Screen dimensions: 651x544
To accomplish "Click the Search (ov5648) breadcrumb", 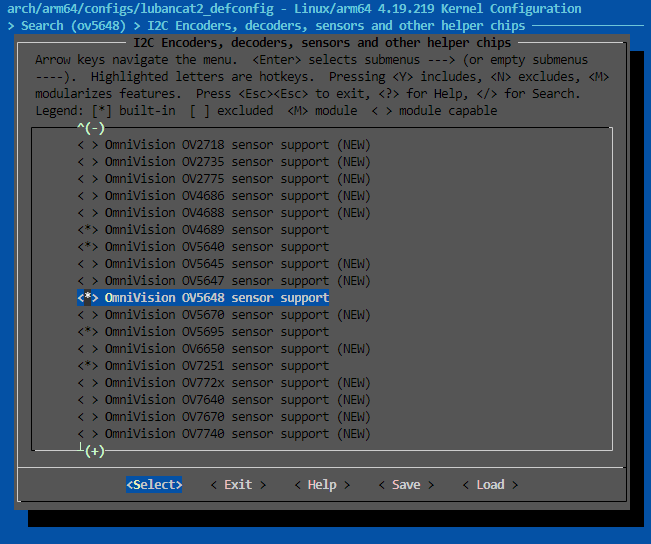I will [73, 26].
